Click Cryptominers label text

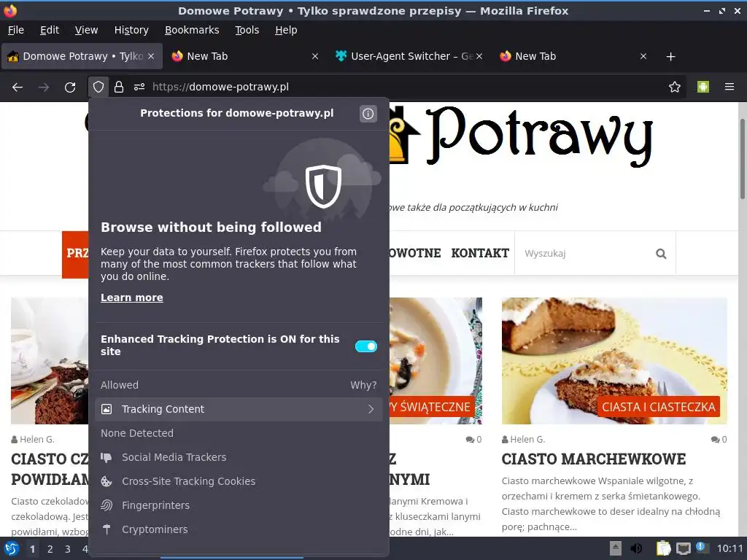155,529
